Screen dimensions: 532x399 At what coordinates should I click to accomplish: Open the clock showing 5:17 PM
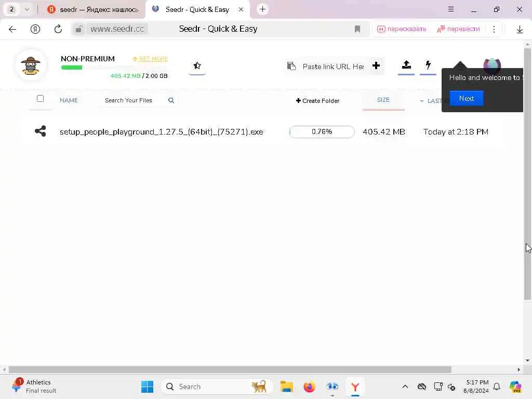[x=476, y=387]
